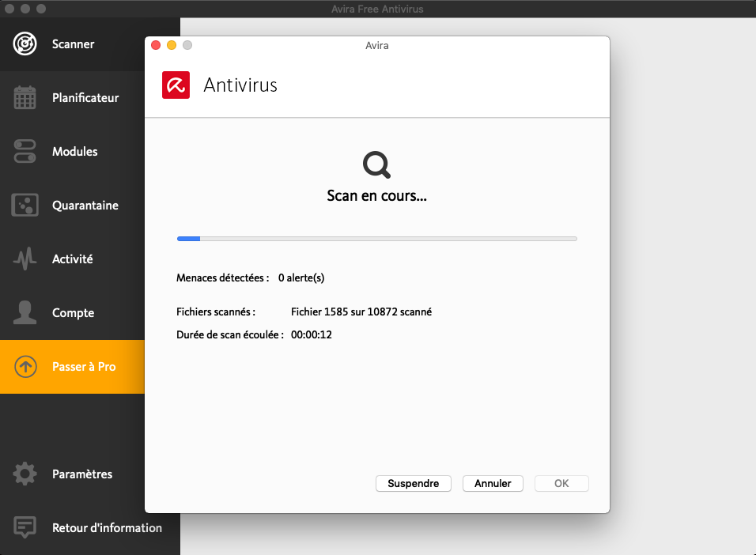This screenshot has height=555, width=756.
Task: Go to the Modules section
Action: (x=75, y=152)
